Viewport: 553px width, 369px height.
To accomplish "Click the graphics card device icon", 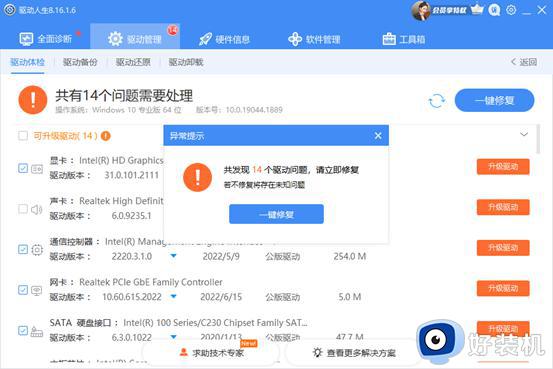I will 37,169.
